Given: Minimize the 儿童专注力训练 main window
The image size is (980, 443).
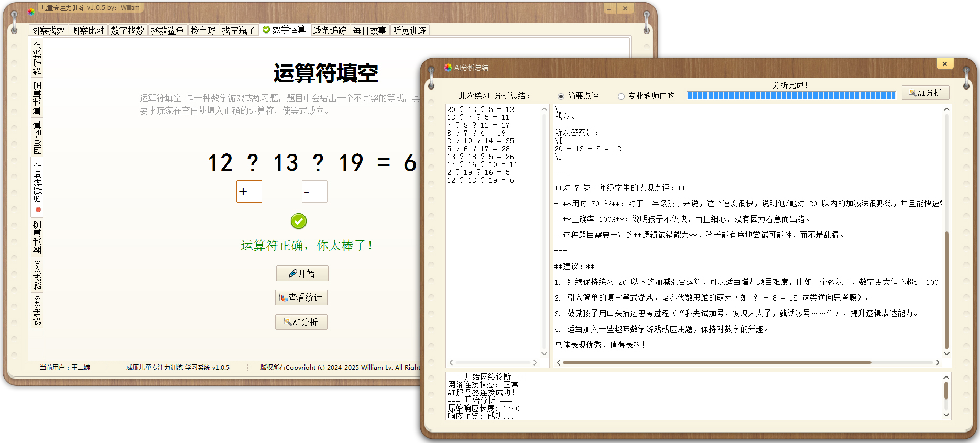Looking at the screenshot, I should (x=609, y=8).
